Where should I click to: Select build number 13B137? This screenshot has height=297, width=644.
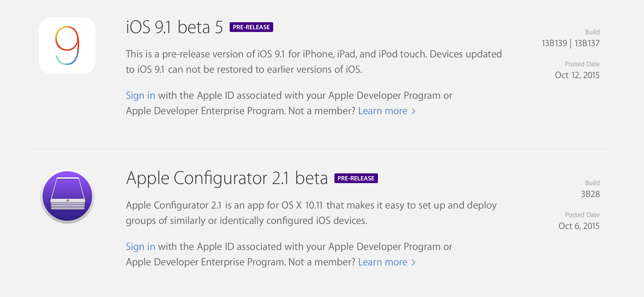pos(587,43)
